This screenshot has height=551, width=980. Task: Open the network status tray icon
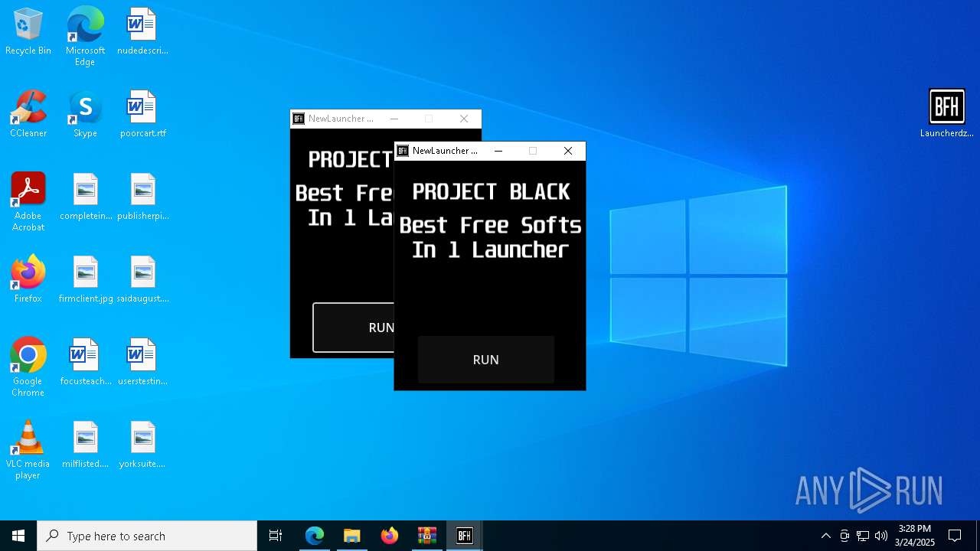[x=863, y=536]
